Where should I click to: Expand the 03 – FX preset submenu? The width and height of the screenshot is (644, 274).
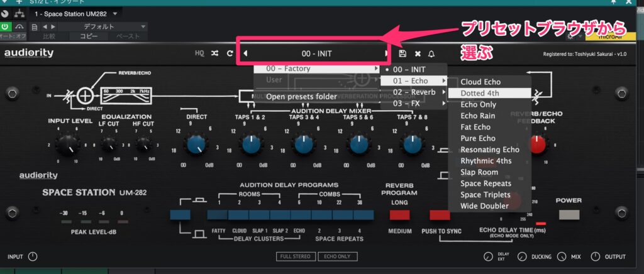[413, 103]
